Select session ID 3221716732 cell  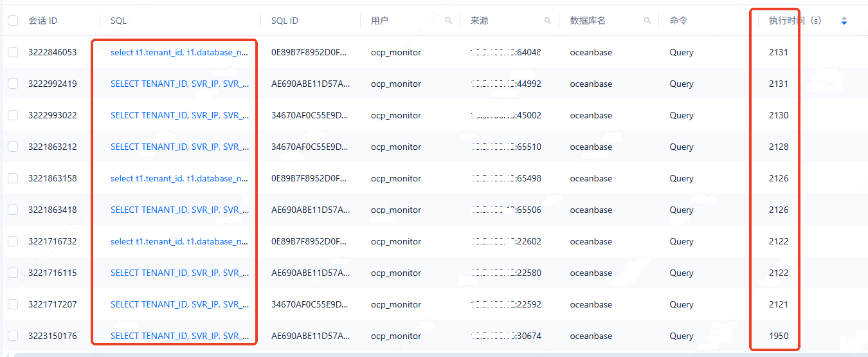[52, 241]
